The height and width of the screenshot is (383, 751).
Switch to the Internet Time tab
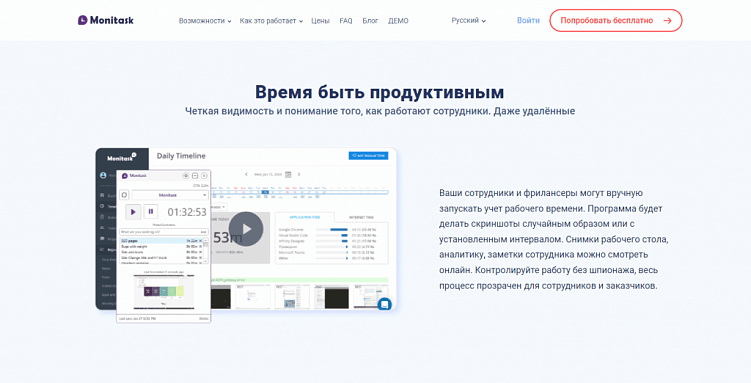tap(361, 217)
